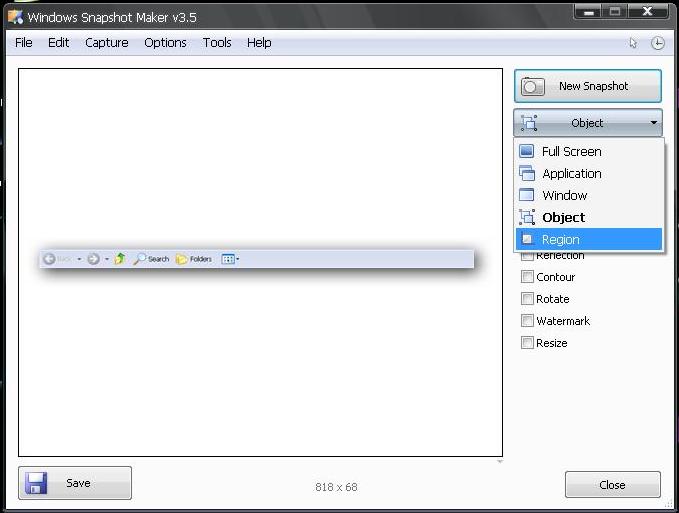Click the Save button

pos(75,483)
